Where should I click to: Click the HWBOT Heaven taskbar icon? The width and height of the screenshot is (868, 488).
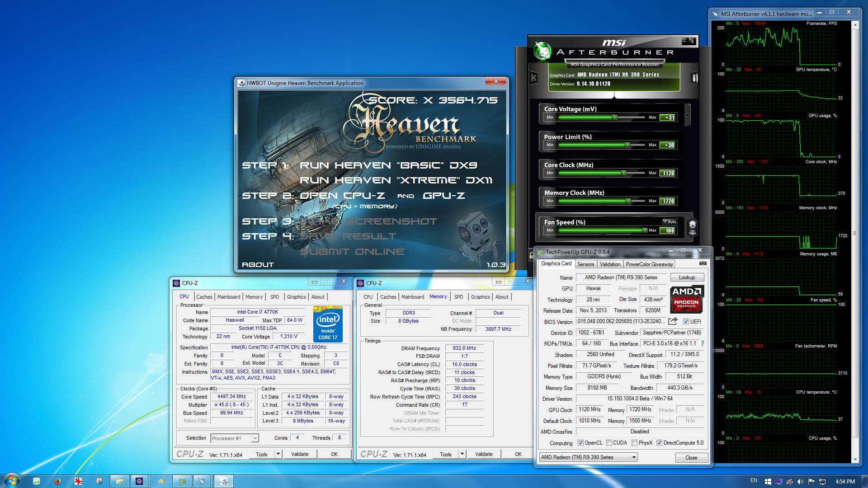[x=224, y=481]
